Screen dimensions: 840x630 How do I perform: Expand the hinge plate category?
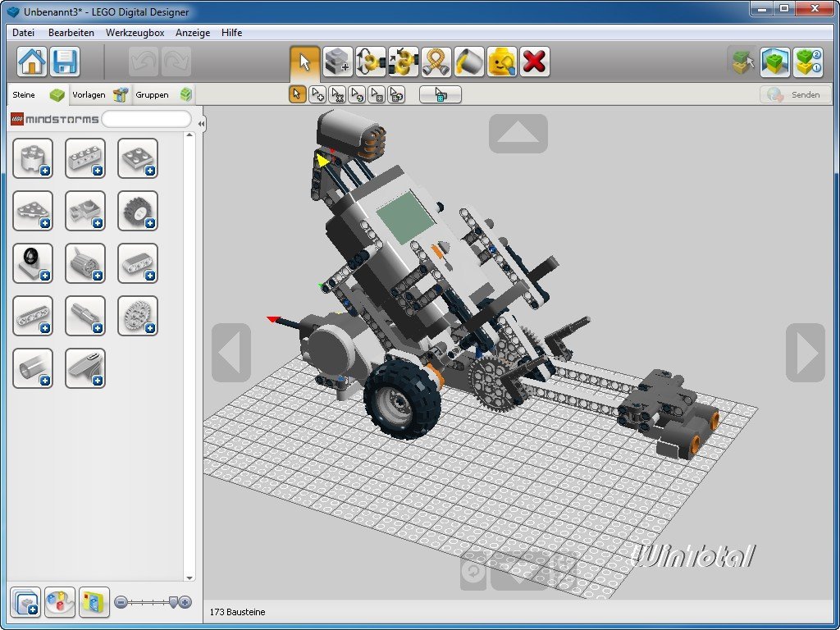tap(85, 211)
